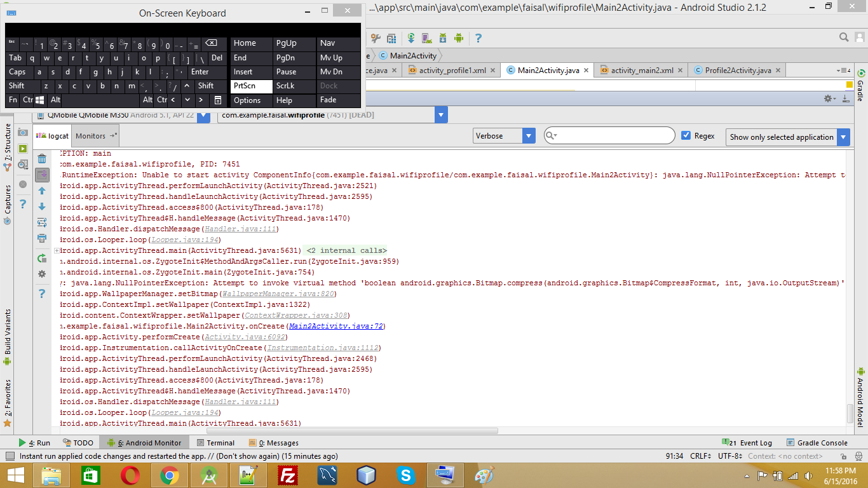
Task: Open the Favorites side panel
Action: pos(7,402)
